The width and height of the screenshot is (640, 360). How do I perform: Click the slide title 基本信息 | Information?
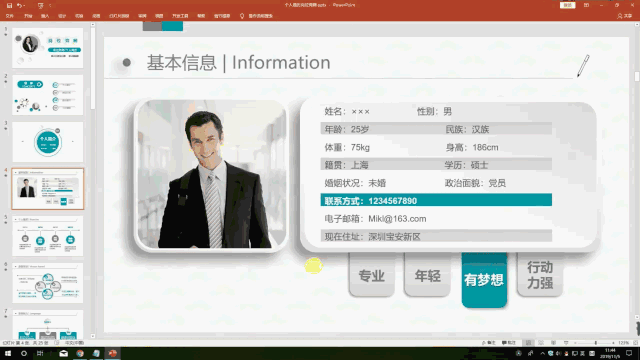238,63
